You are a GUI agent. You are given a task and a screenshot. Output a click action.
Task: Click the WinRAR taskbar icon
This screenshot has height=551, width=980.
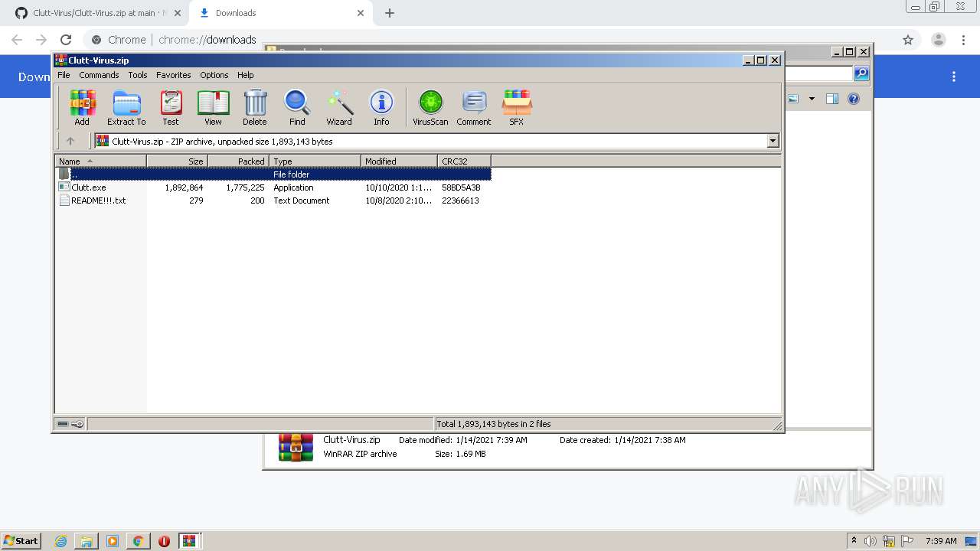coord(189,541)
